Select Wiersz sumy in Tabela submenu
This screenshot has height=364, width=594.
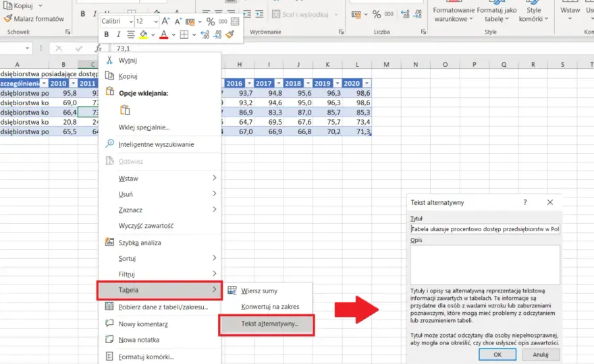coord(267,291)
